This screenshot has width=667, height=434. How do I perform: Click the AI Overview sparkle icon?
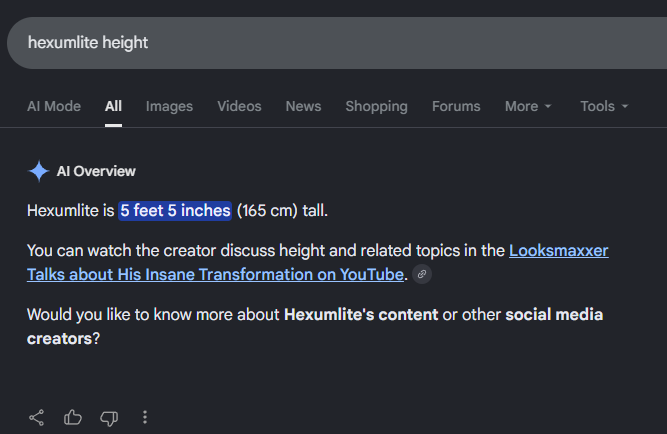pyautogui.click(x=39, y=171)
